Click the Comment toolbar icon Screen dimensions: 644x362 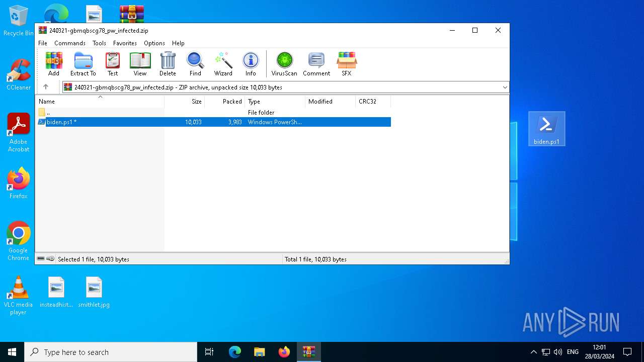(x=316, y=64)
